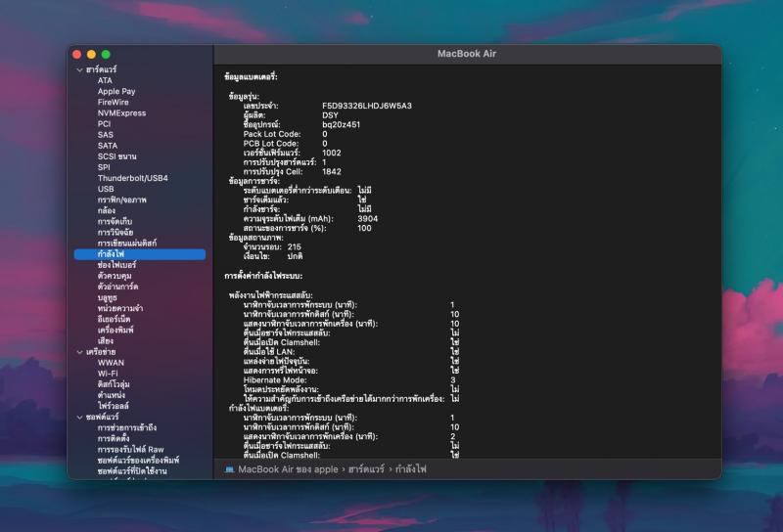Image resolution: width=783 pixels, height=532 pixels.
Task: Select ตัวอ่านการ์ด in the sidebar
Action: (117, 287)
